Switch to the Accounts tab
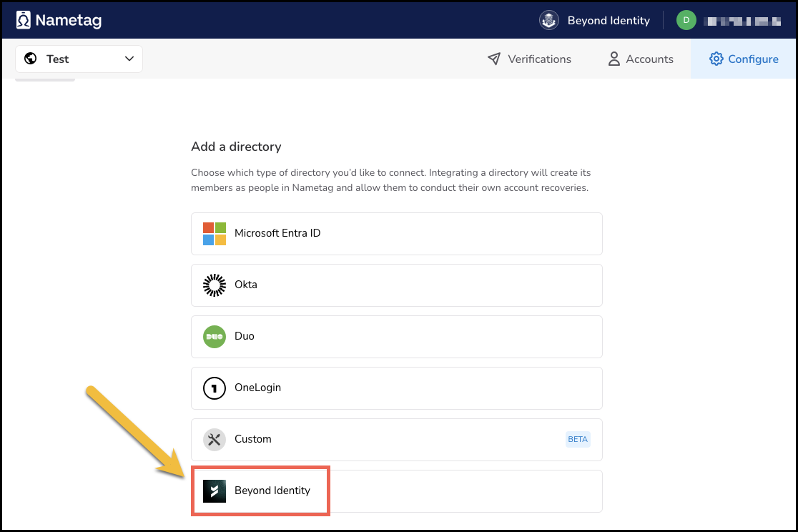The height and width of the screenshot is (532, 798). click(x=641, y=59)
